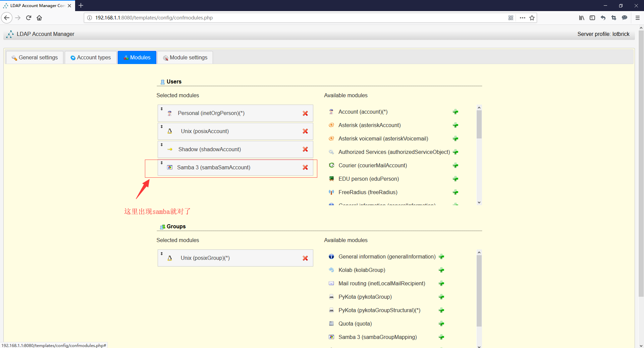Open the browser library
644x348 pixels.
[x=582, y=18]
